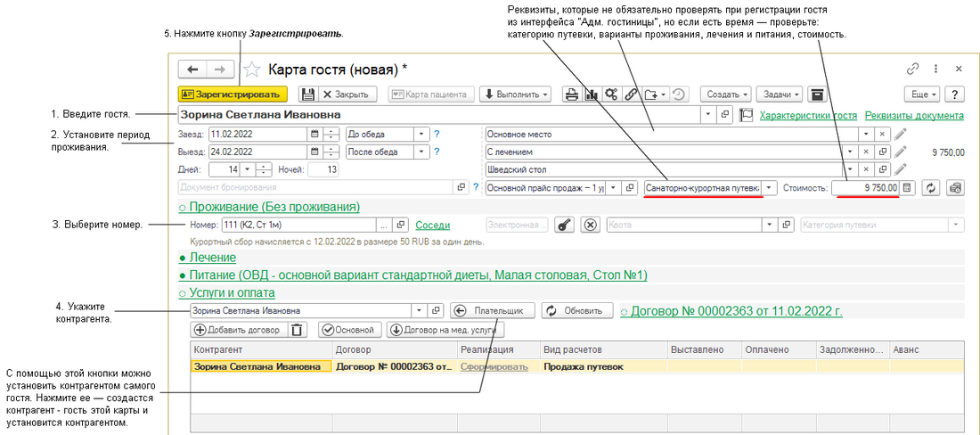Viewport: 980px width, 435px height.
Task: Open calendar picker for Заезд date
Action: (314, 134)
